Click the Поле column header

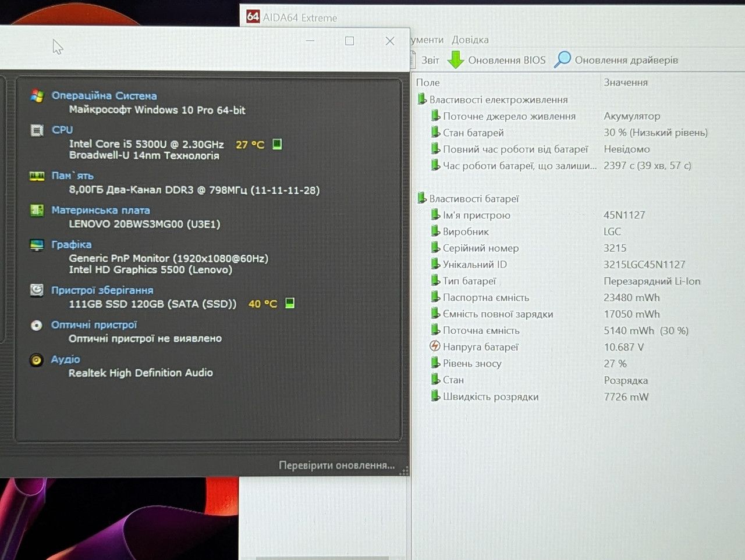[428, 83]
